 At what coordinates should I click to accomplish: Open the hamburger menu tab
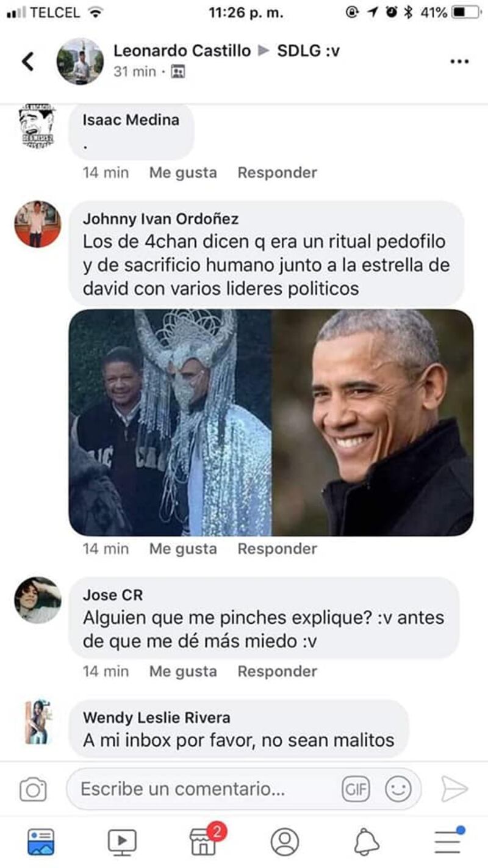click(448, 840)
